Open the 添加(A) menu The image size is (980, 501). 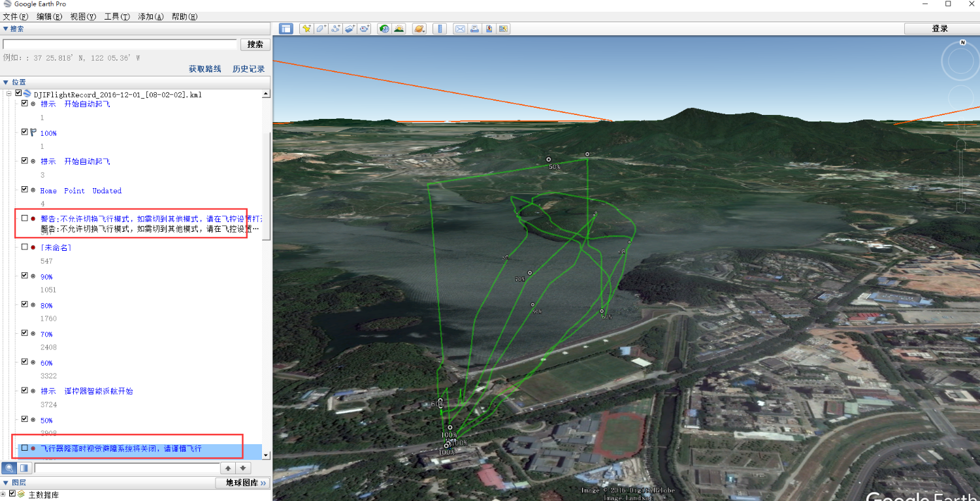[x=151, y=16]
